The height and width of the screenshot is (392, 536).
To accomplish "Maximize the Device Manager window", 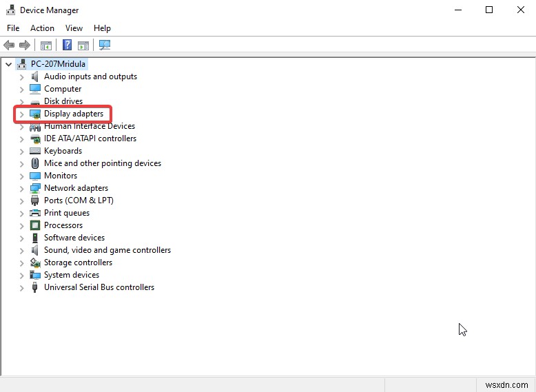I will pyautogui.click(x=489, y=10).
